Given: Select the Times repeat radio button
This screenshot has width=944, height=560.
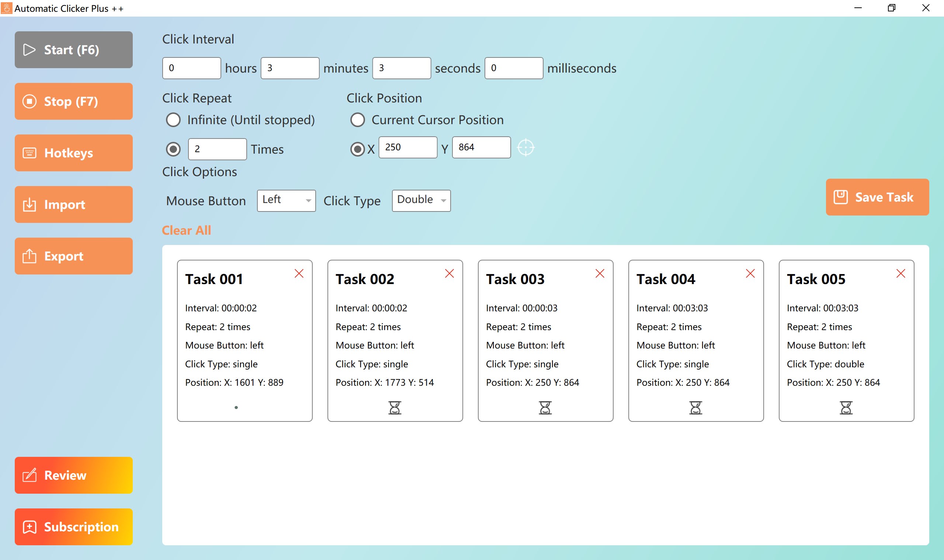Looking at the screenshot, I should 173,149.
